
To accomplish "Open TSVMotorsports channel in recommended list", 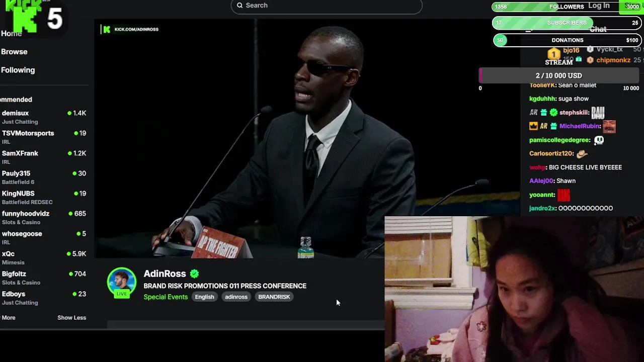I will coord(44,137).
